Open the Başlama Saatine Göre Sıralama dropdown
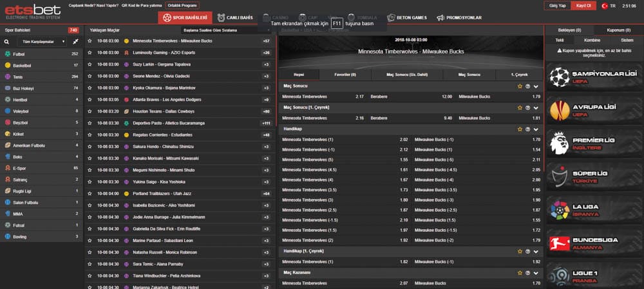Viewport: 644px width, 289px height. [227, 30]
